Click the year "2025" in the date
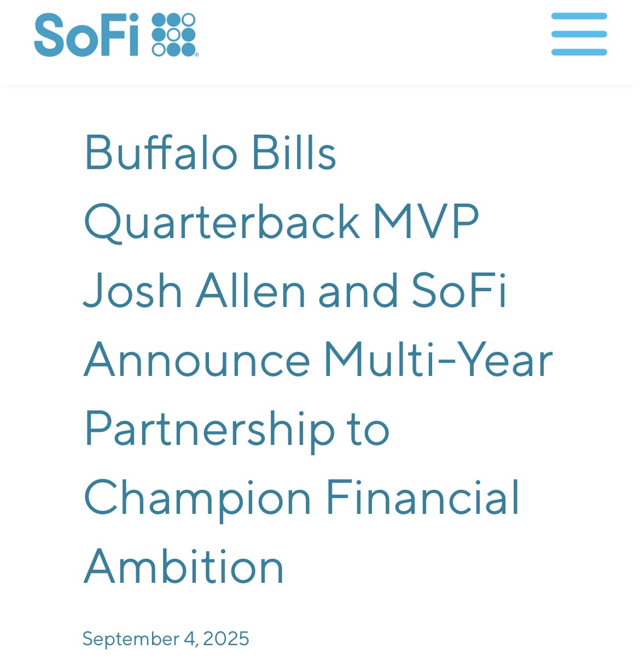The width and height of the screenshot is (640, 672). (x=226, y=639)
